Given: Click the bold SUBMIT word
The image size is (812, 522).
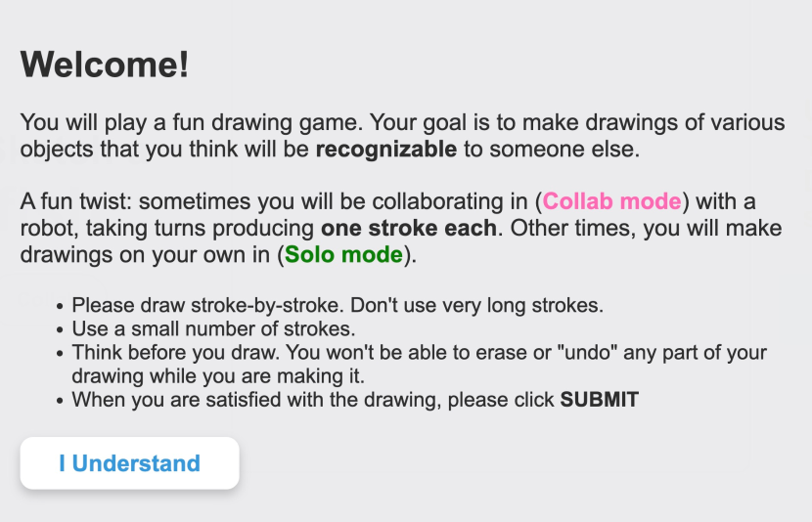Looking at the screenshot, I should (599, 400).
